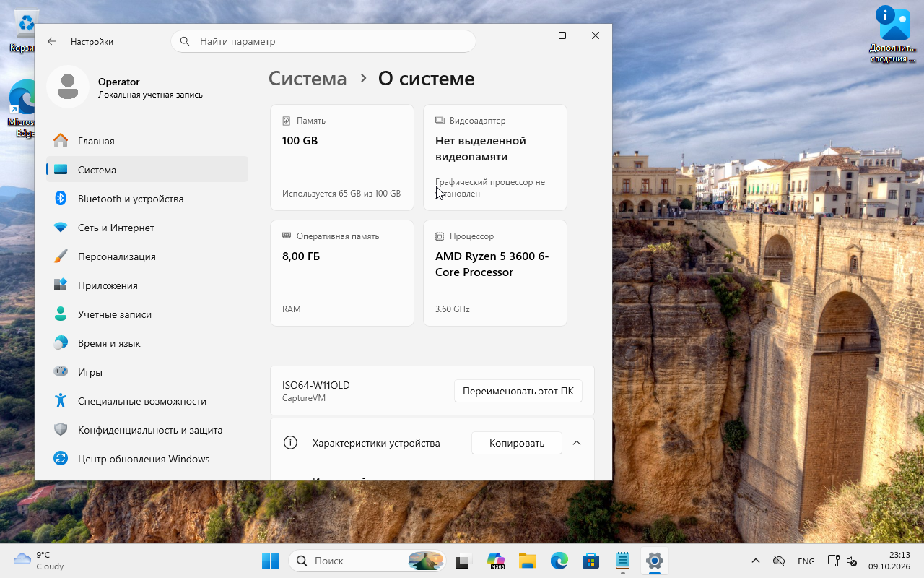Click the Найти параметр search field
The image size is (924, 578).
click(323, 41)
